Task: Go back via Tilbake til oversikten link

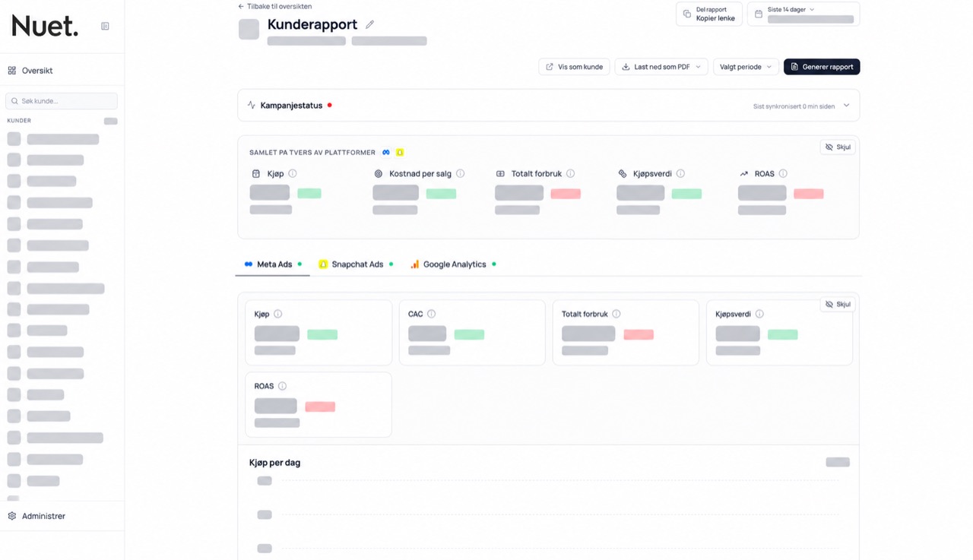Action: tap(274, 6)
